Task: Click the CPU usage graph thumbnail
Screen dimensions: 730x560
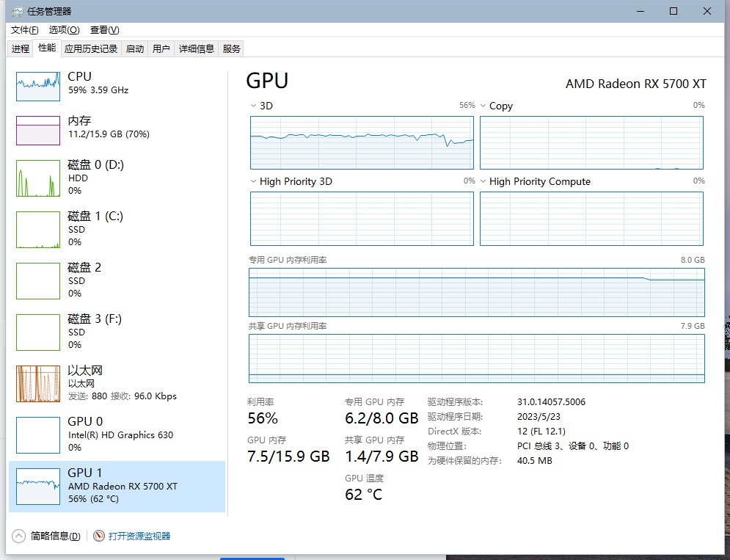Action: click(38, 87)
